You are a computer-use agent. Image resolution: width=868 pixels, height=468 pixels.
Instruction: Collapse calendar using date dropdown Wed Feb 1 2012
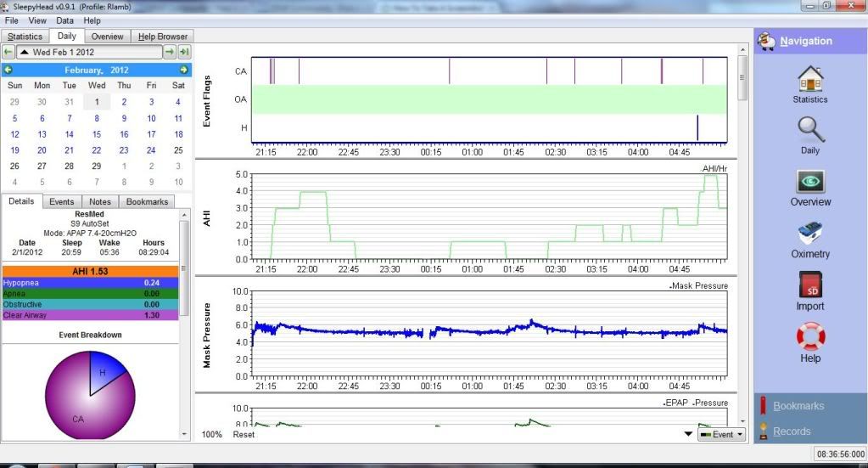click(89, 52)
